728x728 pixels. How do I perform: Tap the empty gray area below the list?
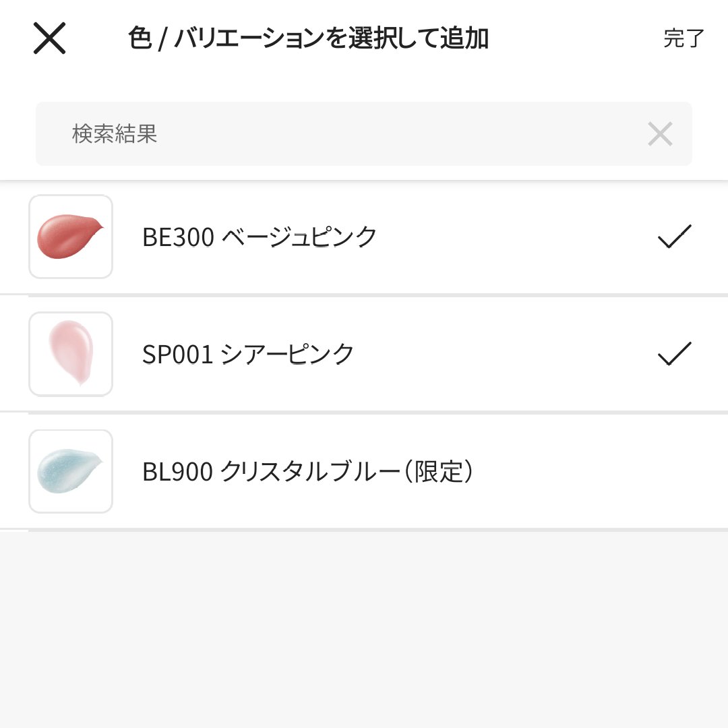pyautogui.click(x=364, y=627)
